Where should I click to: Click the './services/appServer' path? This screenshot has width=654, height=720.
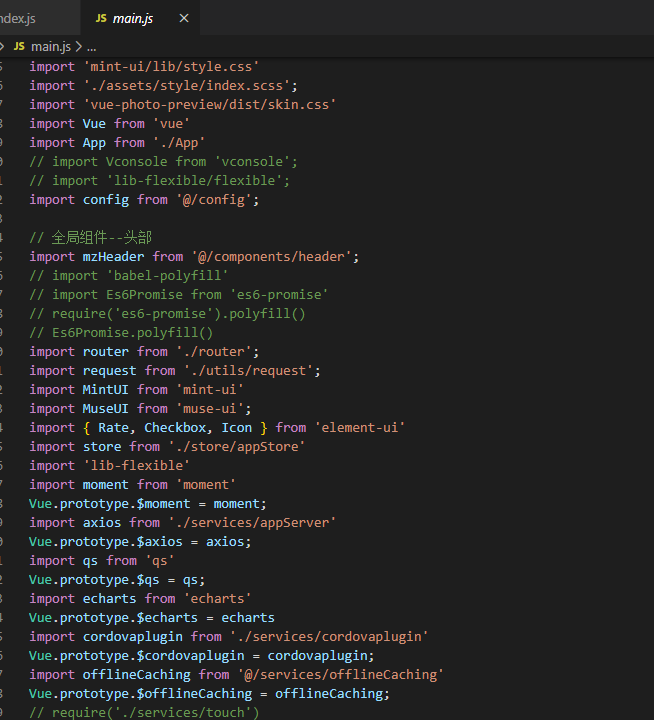pyautogui.click(x=252, y=523)
